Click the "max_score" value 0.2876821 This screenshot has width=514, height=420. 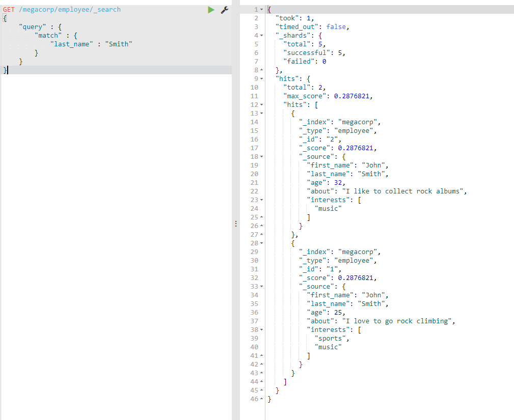tap(351, 96)
